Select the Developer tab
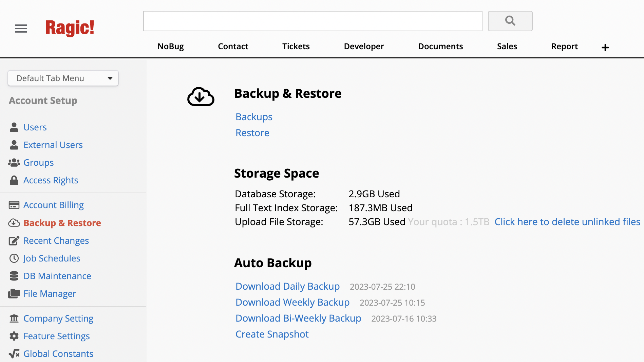This screenshot has width=644, height=362. pyautogui.click(x=364, y=47)
